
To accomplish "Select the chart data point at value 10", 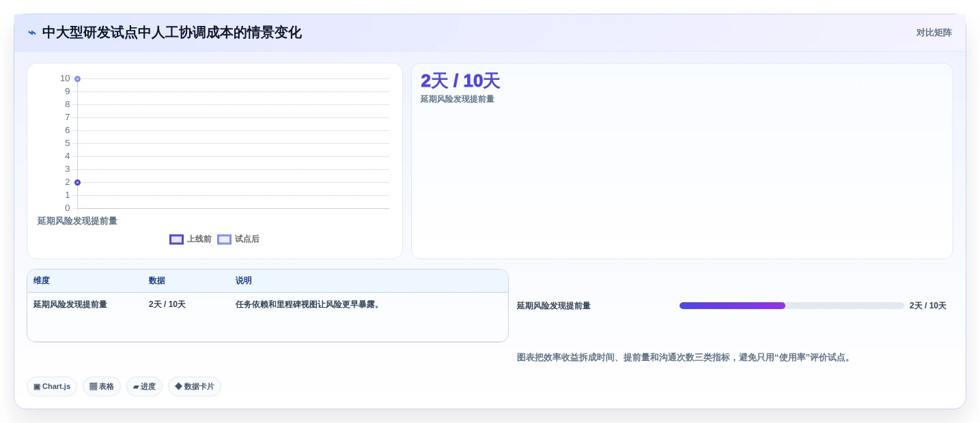I will tap(77, 79).
